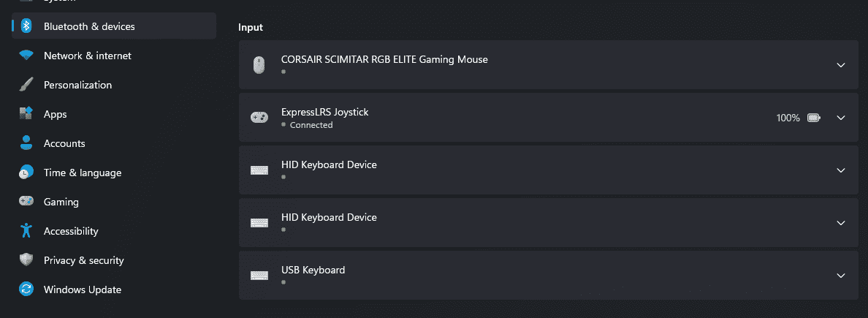Image resolution: width=868 pixels, height=318 pixels.
Task: Click the USB Keyboard device icon
Action: (x=259, y=276)
